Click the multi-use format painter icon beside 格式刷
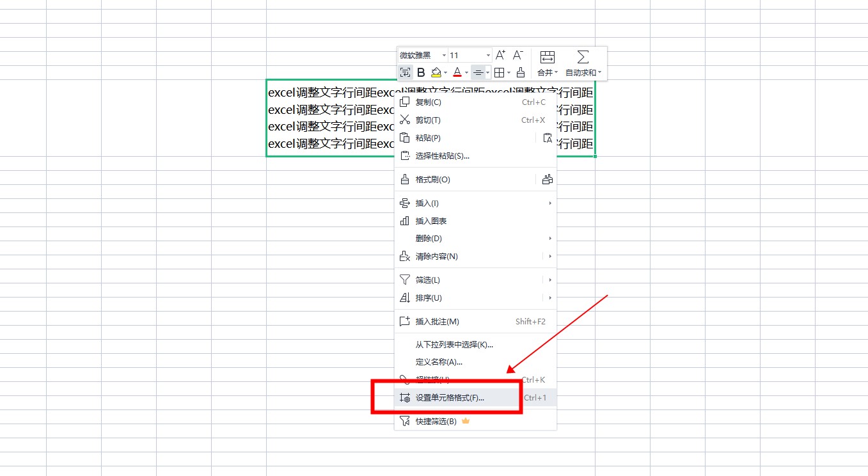Screen dimensions: 868x476 click(547, 180)
